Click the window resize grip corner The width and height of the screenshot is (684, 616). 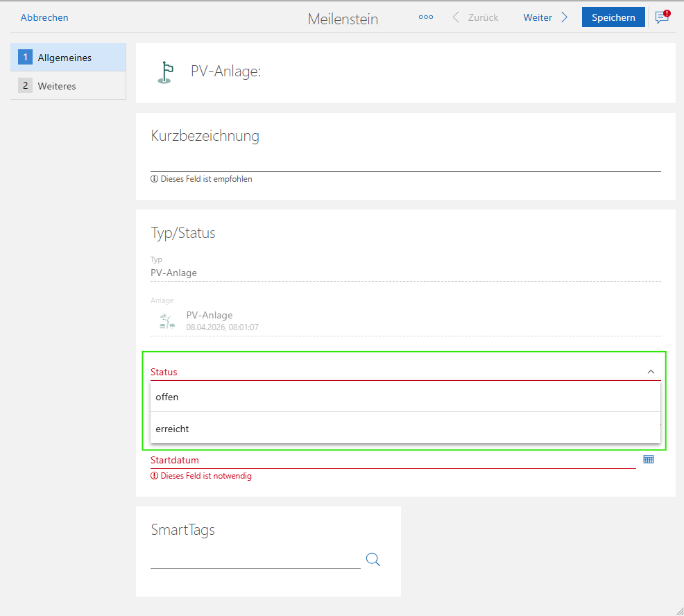coord(679,611)
